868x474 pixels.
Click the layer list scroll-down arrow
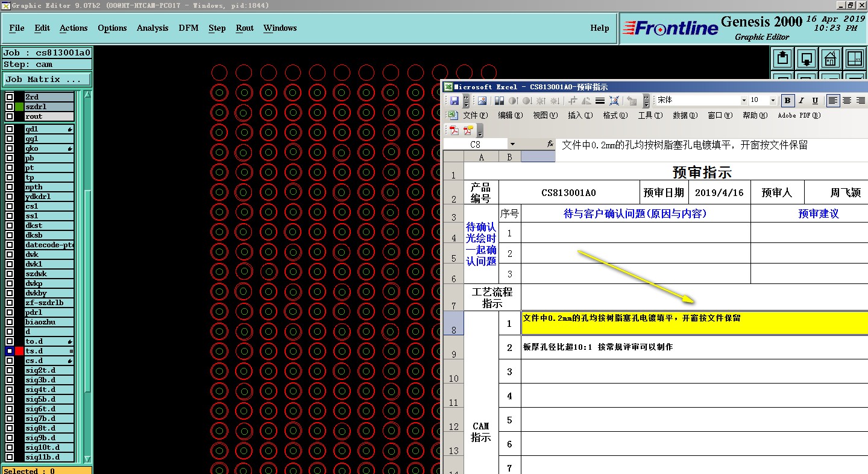(x=88, y=459)
